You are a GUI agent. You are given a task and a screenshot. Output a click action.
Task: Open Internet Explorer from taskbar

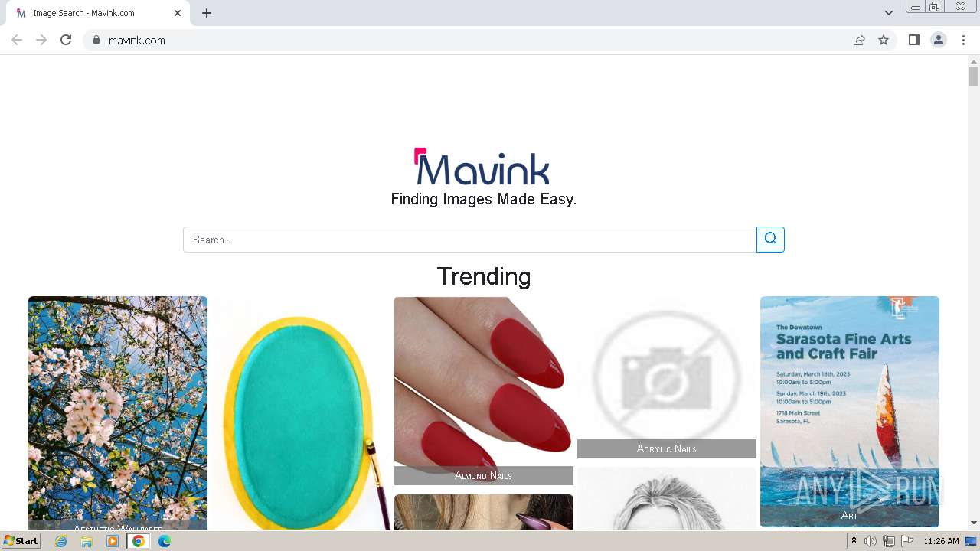click(61, 541)
